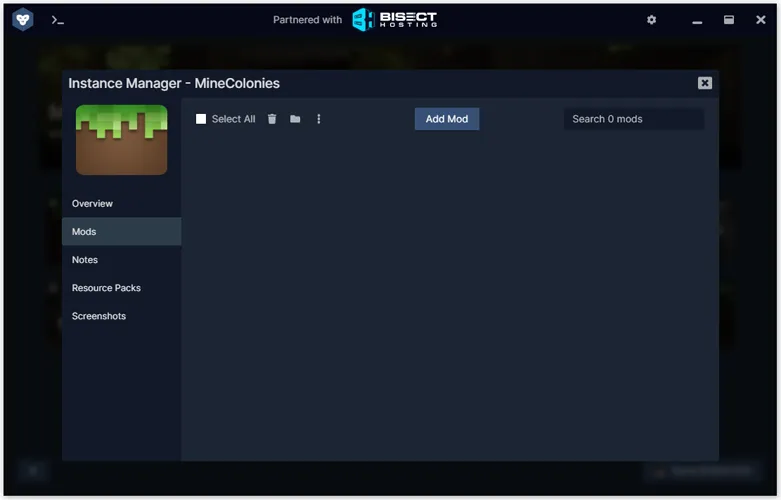The width and height of the screenshot is (781, 500).
Task: Select the Mods sidebar tab
Action: pyautogui.click(x=122, y=232)
